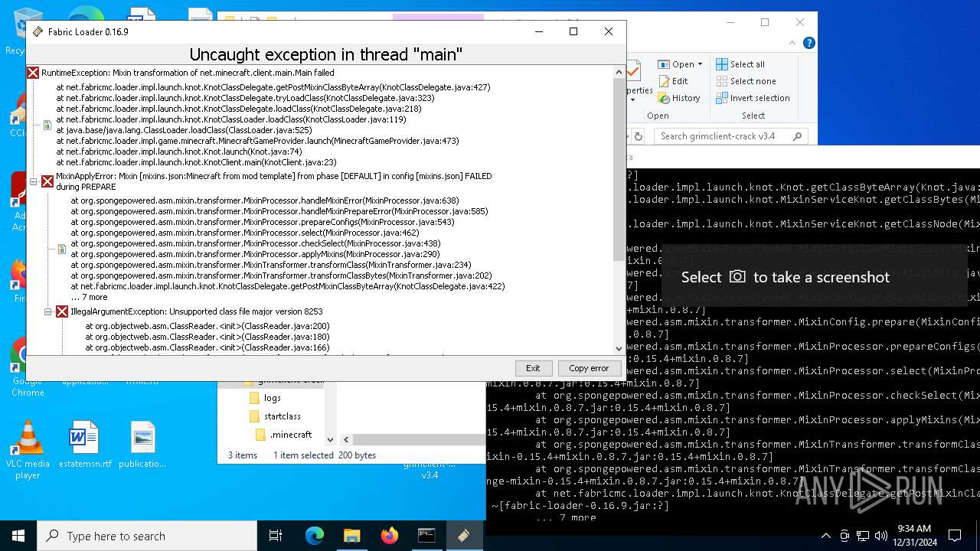Click Edit in the Explorer ribbon
This screenshot has height=551, width=980.
(x=673, y=81)
